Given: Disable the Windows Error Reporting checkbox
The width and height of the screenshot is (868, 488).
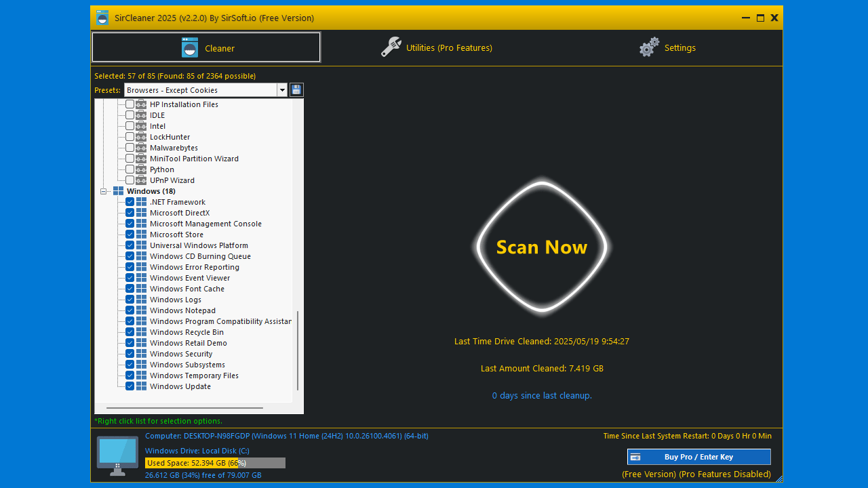Looking at the screenshot, I should click(x=130, y=267).
